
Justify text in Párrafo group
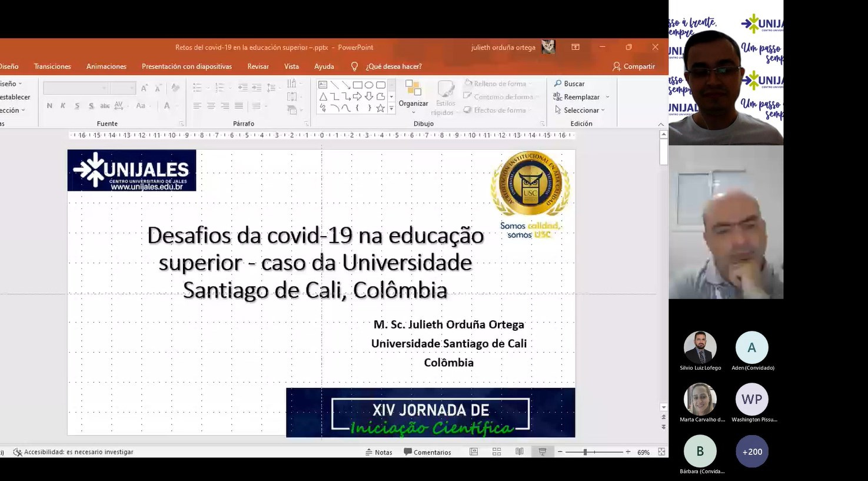[x=239, y=106]
